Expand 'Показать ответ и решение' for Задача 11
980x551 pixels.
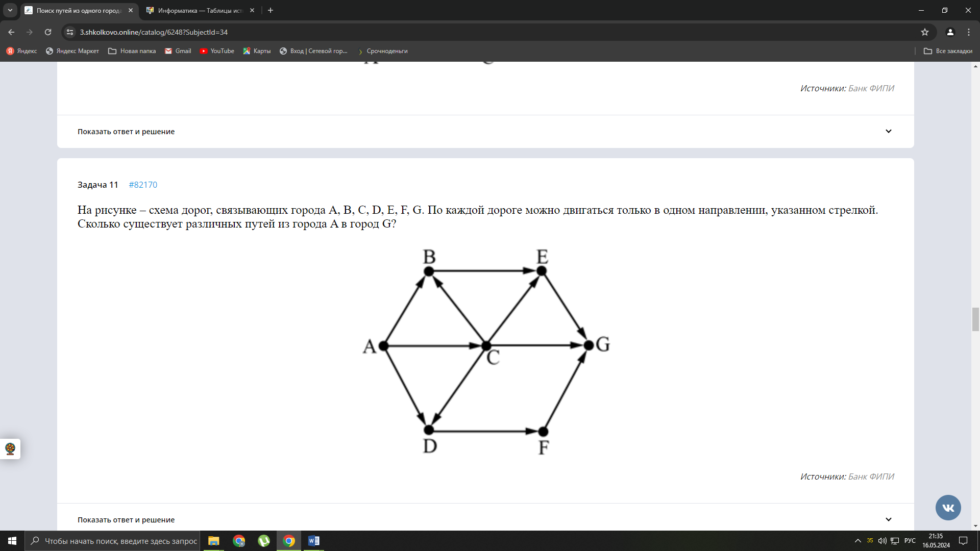(485, 517)
